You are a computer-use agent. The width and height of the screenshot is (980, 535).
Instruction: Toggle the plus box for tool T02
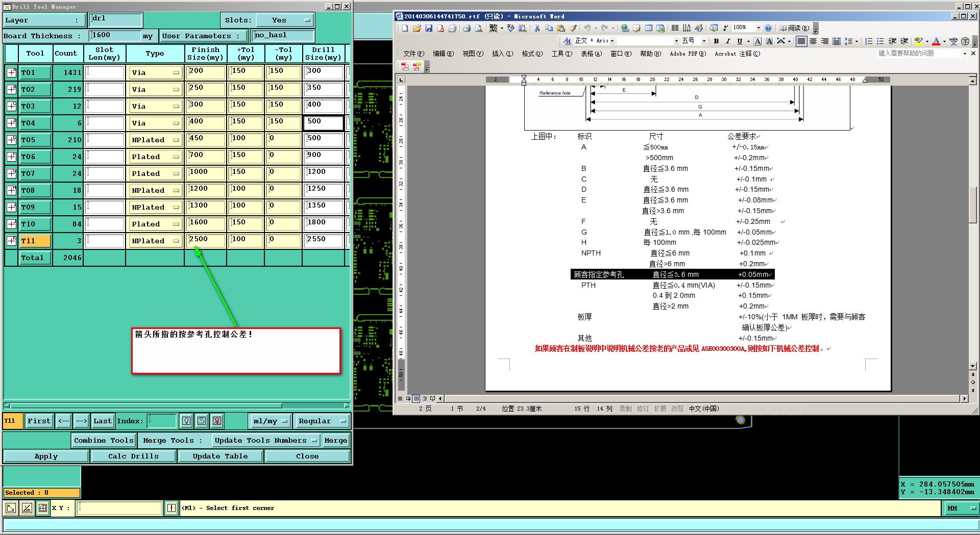11,89
